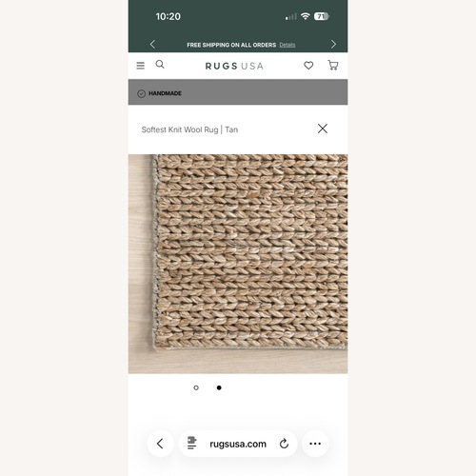Select the first image dot indicator

(x=196, y=387)
